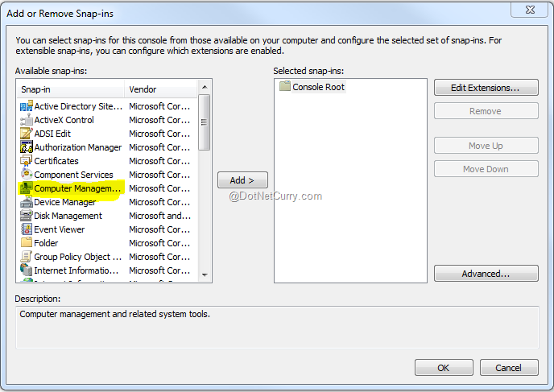Click the Edit Extensions... button
The image size is (554, 392).
point(486,87)
